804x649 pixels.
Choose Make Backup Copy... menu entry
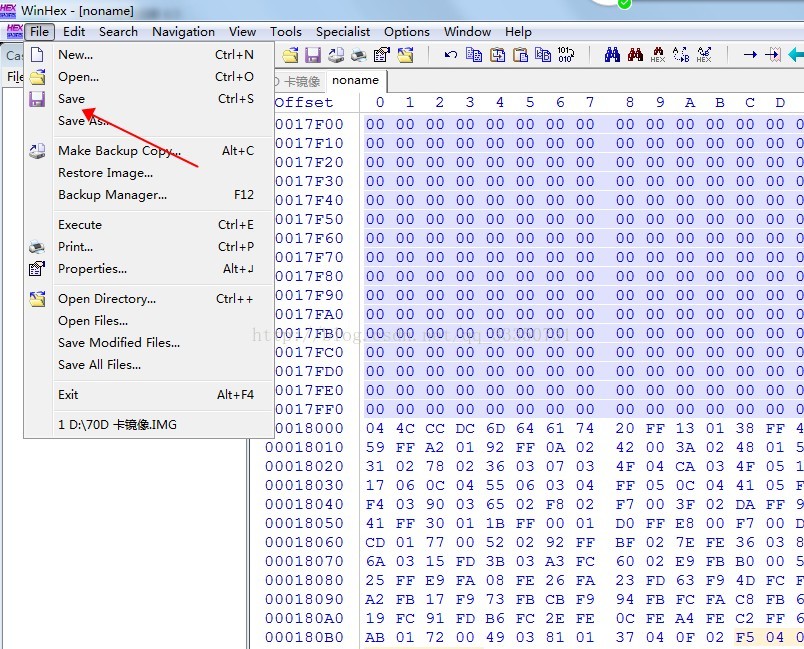(x=149, y=151)
